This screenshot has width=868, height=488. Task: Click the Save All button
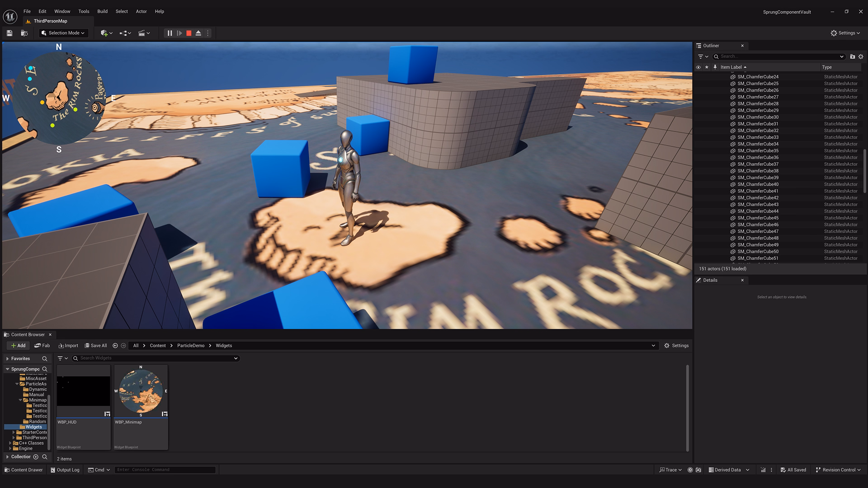[x=96, y=346]
